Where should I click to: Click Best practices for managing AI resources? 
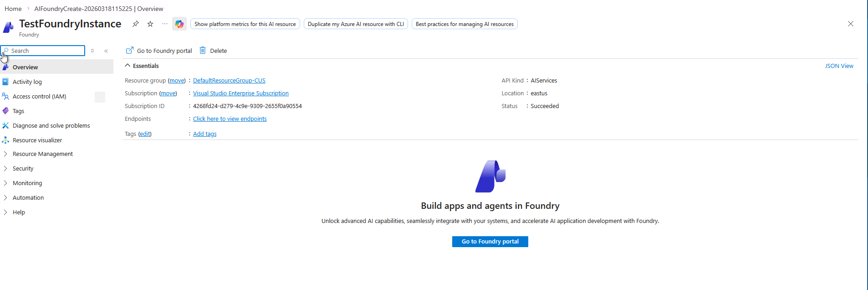(465, 24)
